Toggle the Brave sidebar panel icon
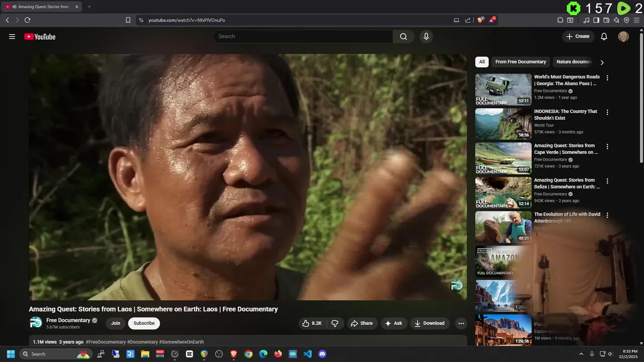 click(x=596, y=20)
